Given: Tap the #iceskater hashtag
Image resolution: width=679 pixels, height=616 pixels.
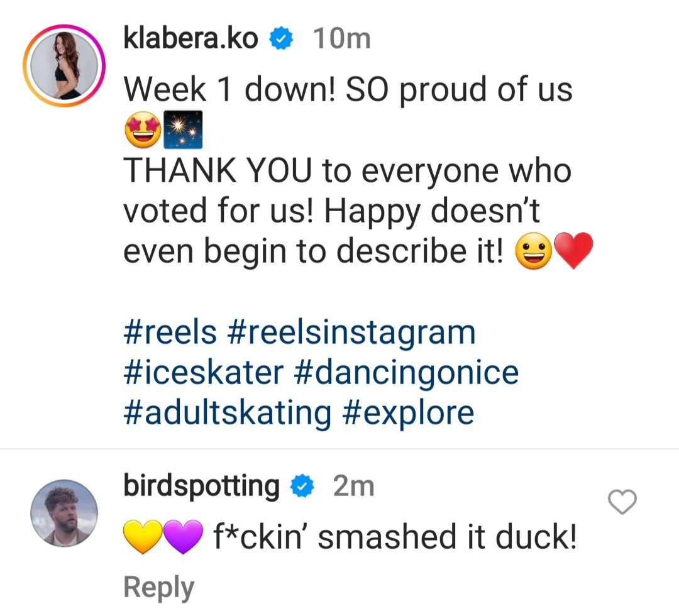Looking at the screenshot, I should point(203,372).
